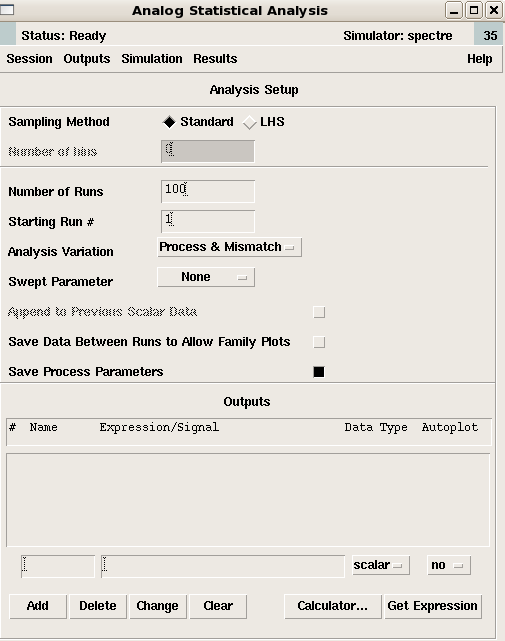
Task: Open the Analysis Variation dropdown
Action: 229,247
